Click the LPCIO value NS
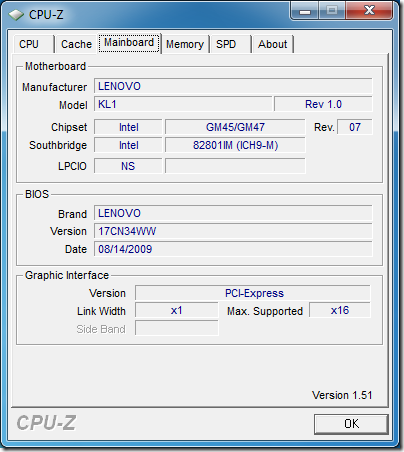404x452 pixels. click(128, 166)
